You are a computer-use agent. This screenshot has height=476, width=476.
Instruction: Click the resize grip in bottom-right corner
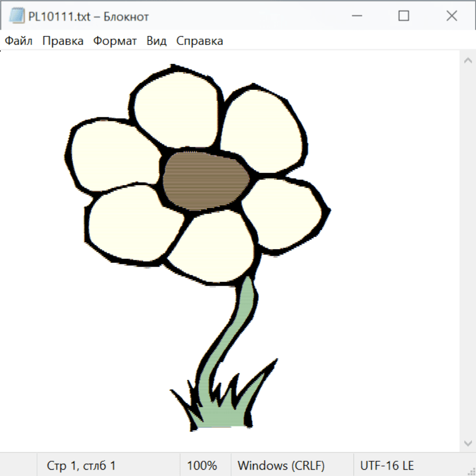[x=471, y=471]
